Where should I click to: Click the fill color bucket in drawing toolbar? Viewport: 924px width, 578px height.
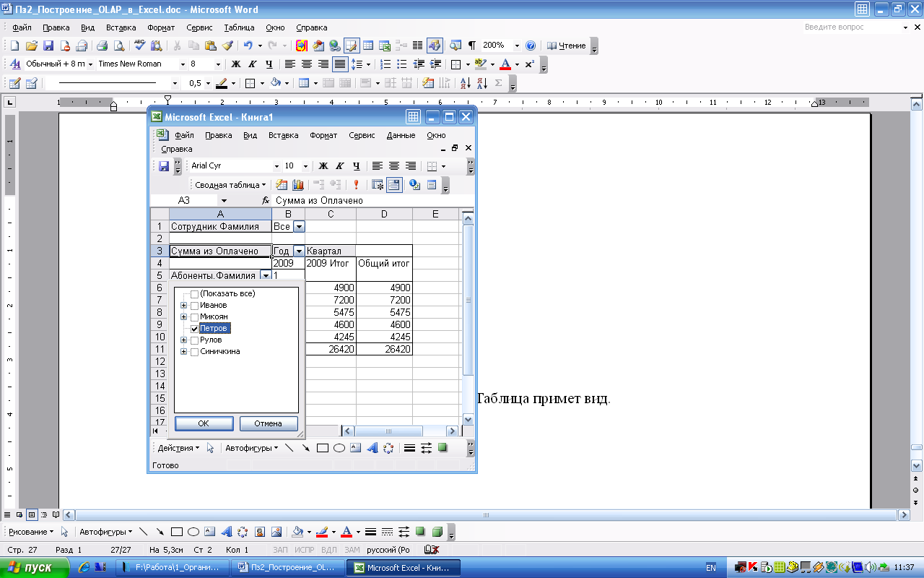tap(297, 532)
